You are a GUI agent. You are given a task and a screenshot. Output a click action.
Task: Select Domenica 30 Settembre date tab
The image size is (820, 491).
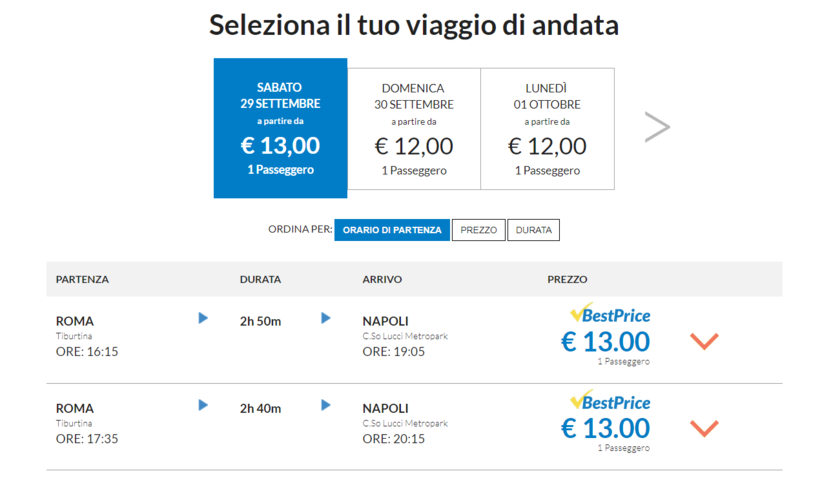414,128
